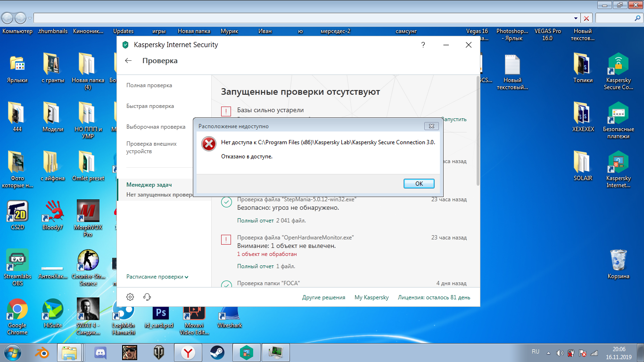Select the Counter-Strike Source desktop icon

click(88, 268)
